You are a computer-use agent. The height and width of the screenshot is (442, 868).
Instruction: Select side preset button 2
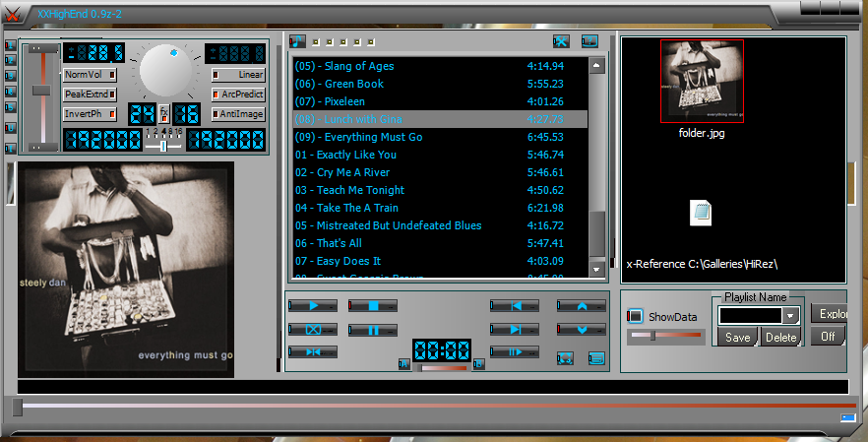10,60
